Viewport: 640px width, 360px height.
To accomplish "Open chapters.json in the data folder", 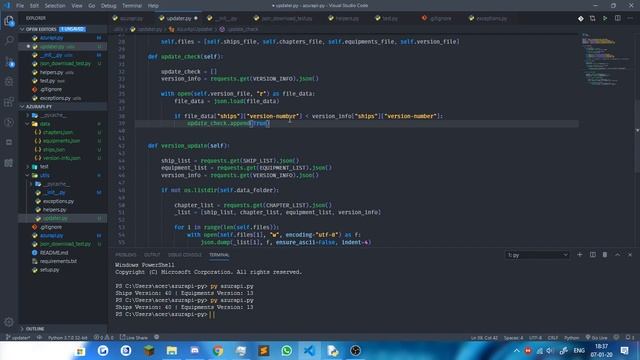I will point(63,132).
